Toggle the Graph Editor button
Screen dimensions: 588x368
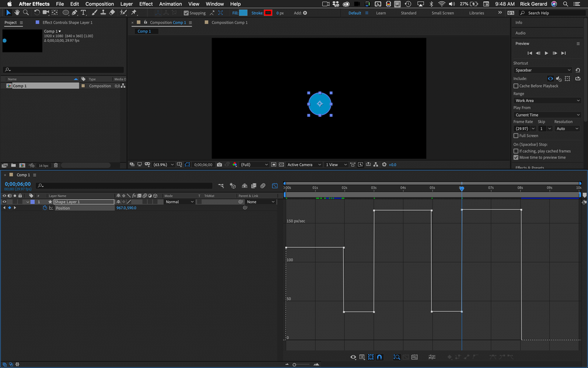275,186
